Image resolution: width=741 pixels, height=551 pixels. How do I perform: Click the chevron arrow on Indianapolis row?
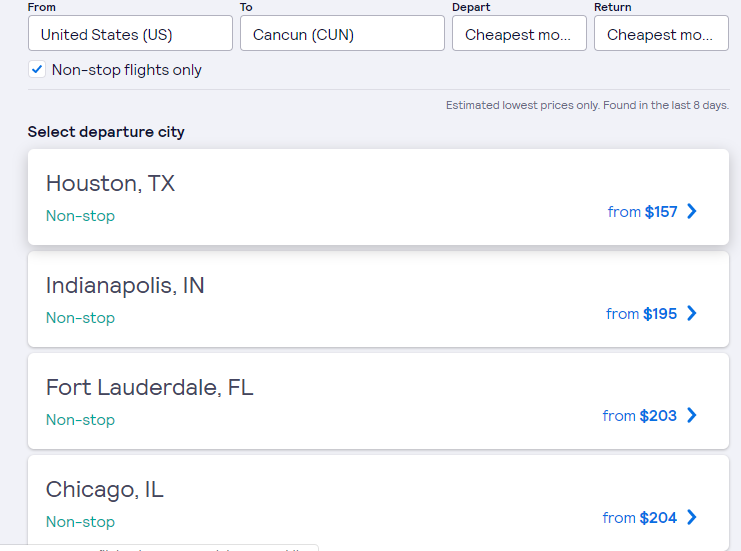click(692, 313)
